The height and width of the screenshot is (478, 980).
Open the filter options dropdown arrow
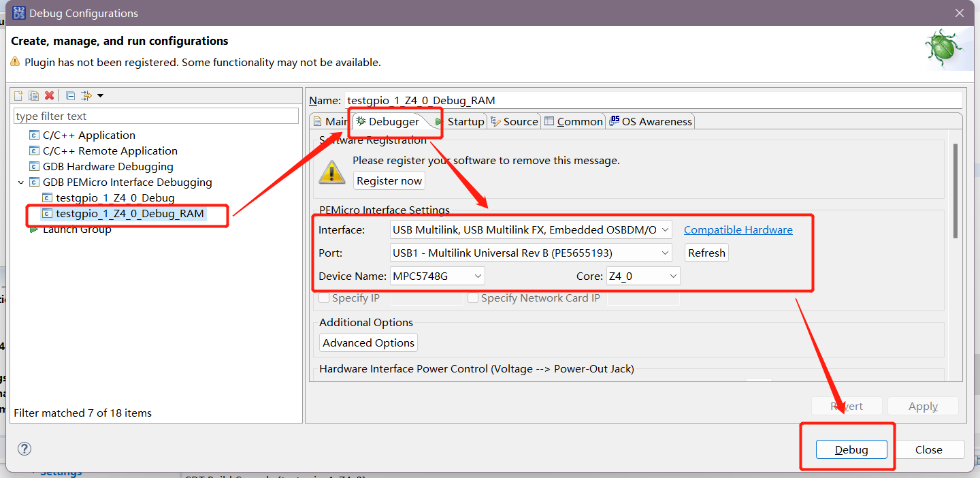[x=100, y=95]
